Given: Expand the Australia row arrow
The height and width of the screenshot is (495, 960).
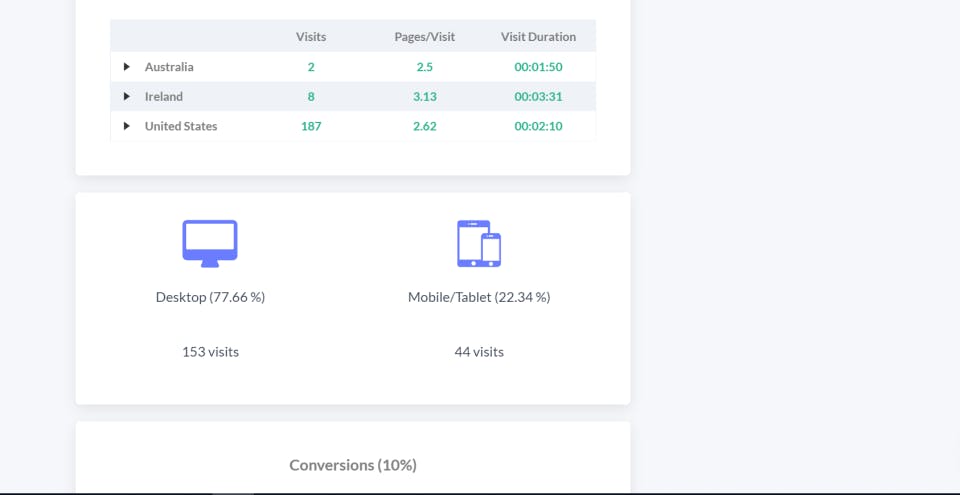Looking at the screenshot, I should pos(127,67).
